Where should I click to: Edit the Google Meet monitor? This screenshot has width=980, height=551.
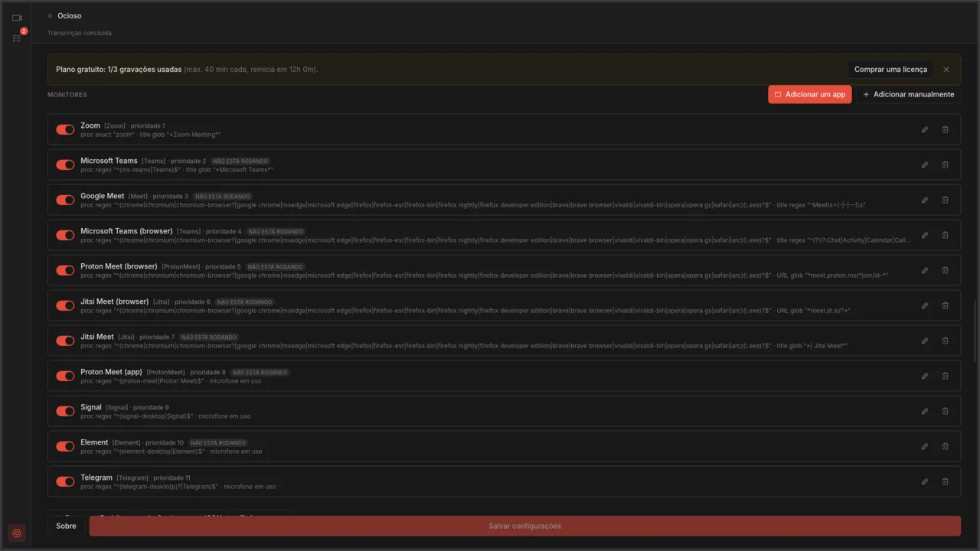925,200
